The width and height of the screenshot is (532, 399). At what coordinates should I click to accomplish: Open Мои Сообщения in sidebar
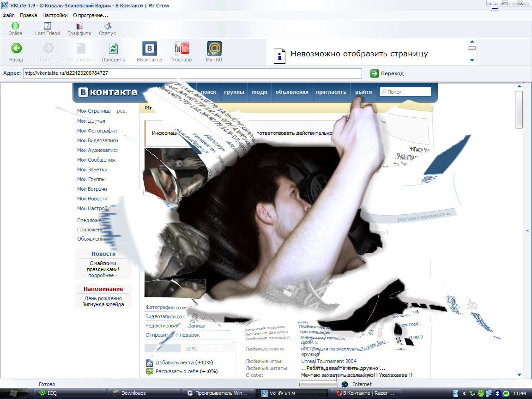(96, 160)
